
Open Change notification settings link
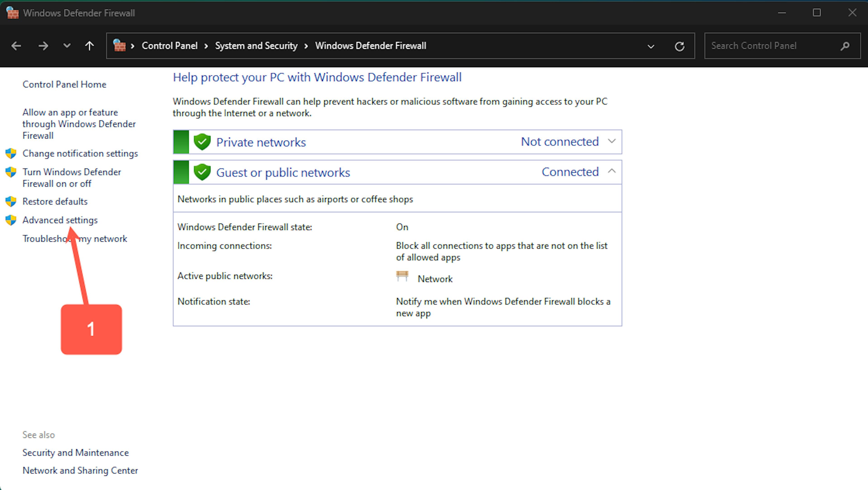tap(80, 154)
